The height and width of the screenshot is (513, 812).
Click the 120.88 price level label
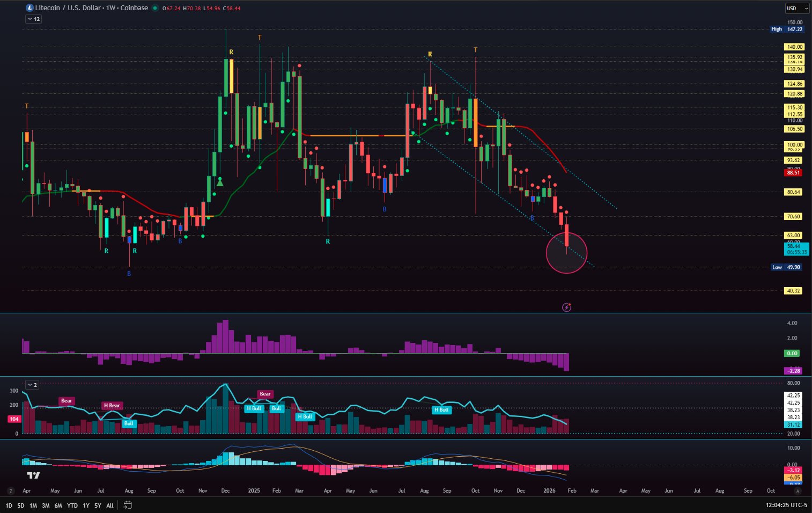click(x=794, y=94)
